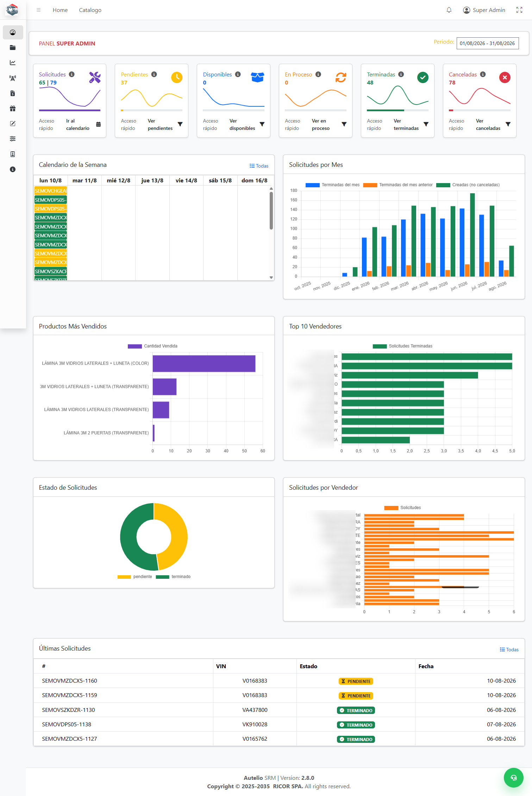Image resolution: width=532 pixels, height=796 pixels.
Task: Click the filter icon on Canceladas card
Action: coord(508,124)
